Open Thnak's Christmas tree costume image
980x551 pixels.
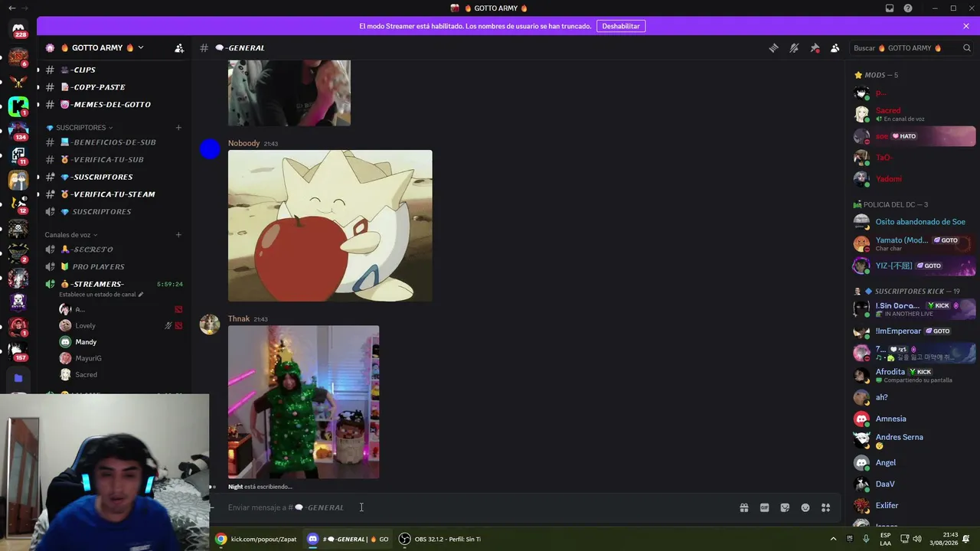point(303,403)
